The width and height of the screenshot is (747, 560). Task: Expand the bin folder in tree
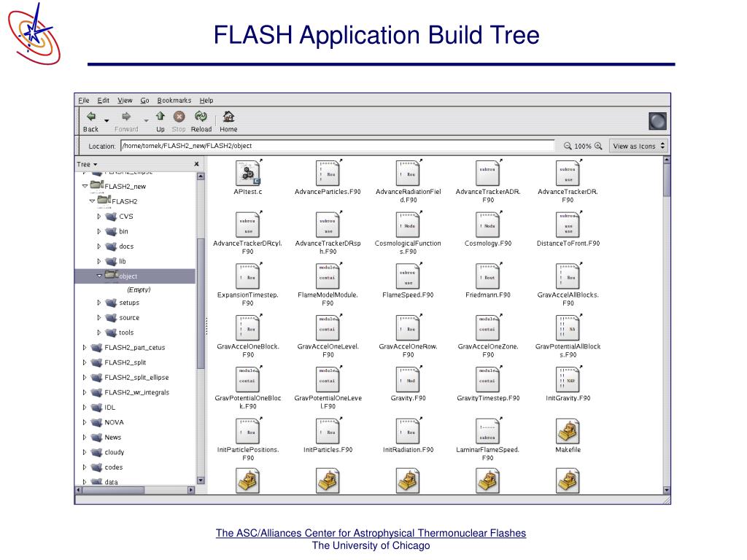point(99,231)
